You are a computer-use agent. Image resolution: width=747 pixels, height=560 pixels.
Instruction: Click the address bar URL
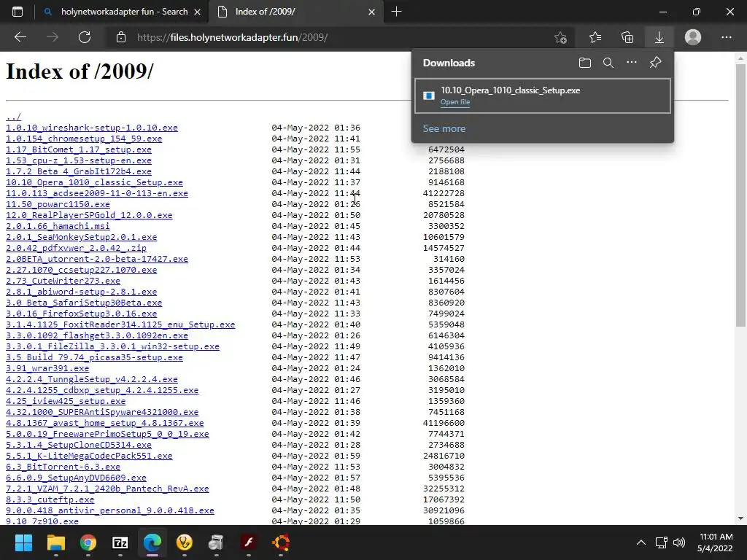pyautogui.click(x=233, y=37)
